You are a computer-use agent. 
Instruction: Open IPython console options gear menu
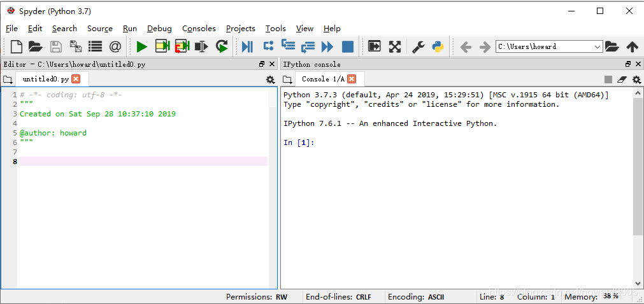coord(636,79)
